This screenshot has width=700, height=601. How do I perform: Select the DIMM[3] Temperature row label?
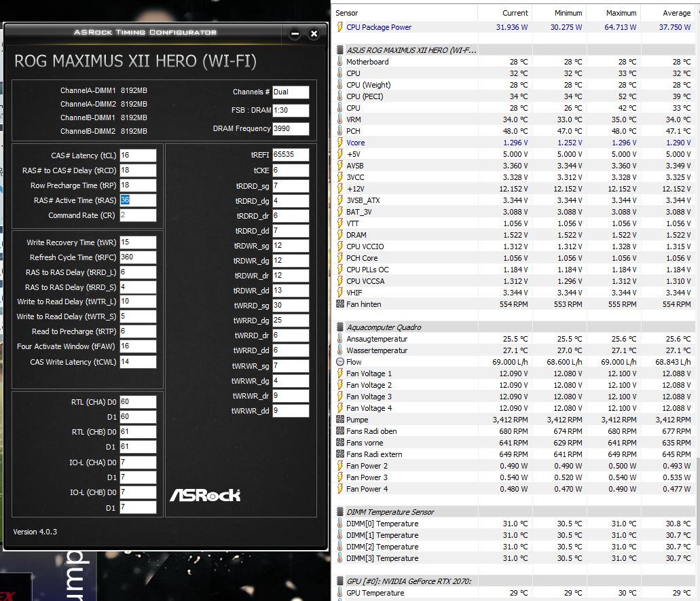pos(382,558)
